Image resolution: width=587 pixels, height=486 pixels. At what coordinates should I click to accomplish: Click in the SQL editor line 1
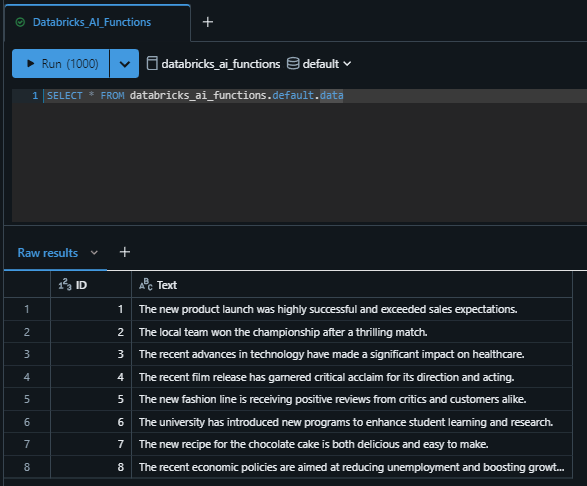[x=314, y=96]
